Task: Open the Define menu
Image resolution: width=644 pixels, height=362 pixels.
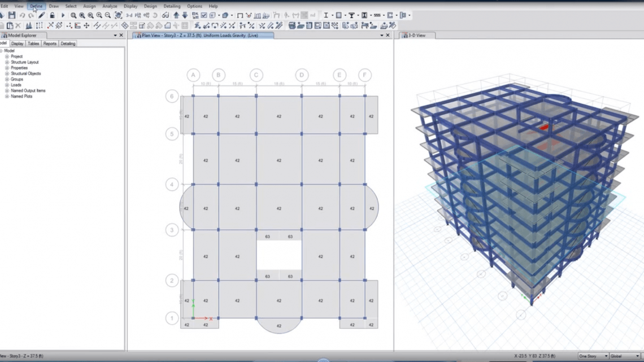Action: coord(36,6)
